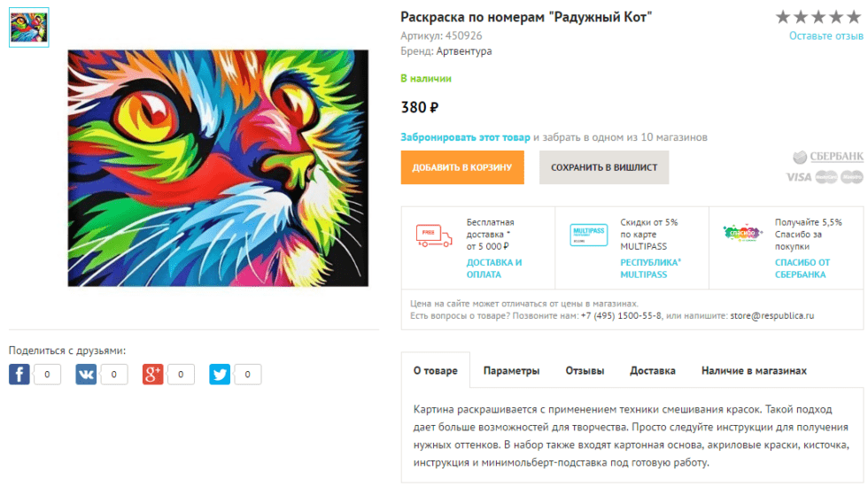
Task: Click the Facebook share icon
Action: click(19, 375)
